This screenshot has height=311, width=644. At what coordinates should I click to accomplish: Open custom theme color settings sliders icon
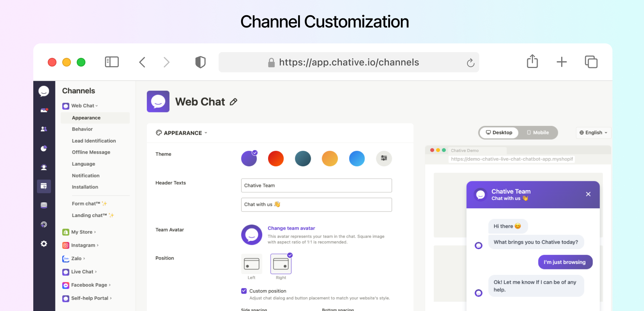384,158
